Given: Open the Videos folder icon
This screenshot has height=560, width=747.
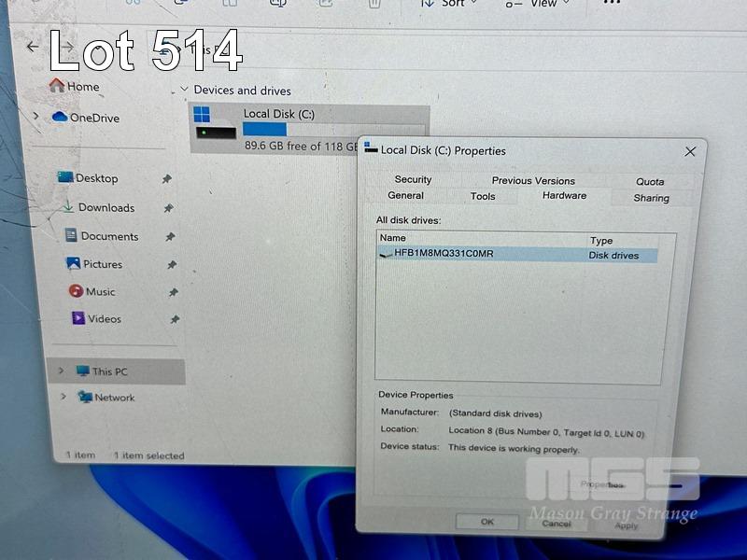Looking at the screenshot, I should point(78,318).
